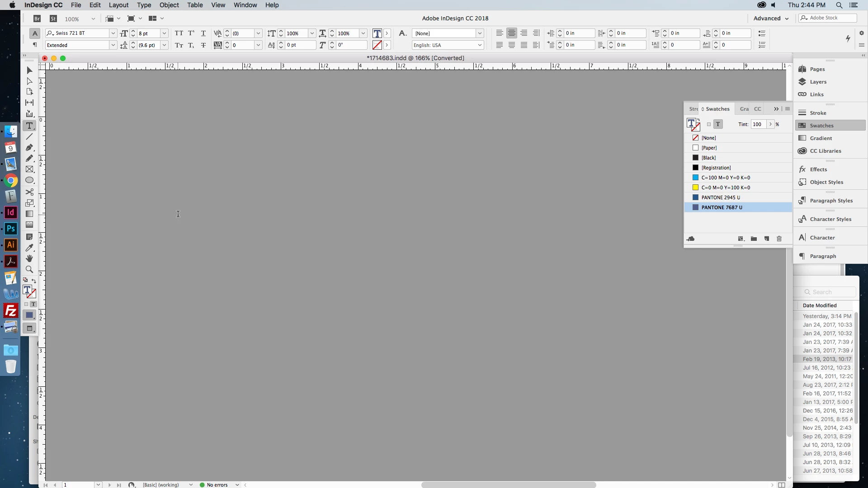868x488 pixels.
Task: Create new color group folder icon
Action: point(754,239)
